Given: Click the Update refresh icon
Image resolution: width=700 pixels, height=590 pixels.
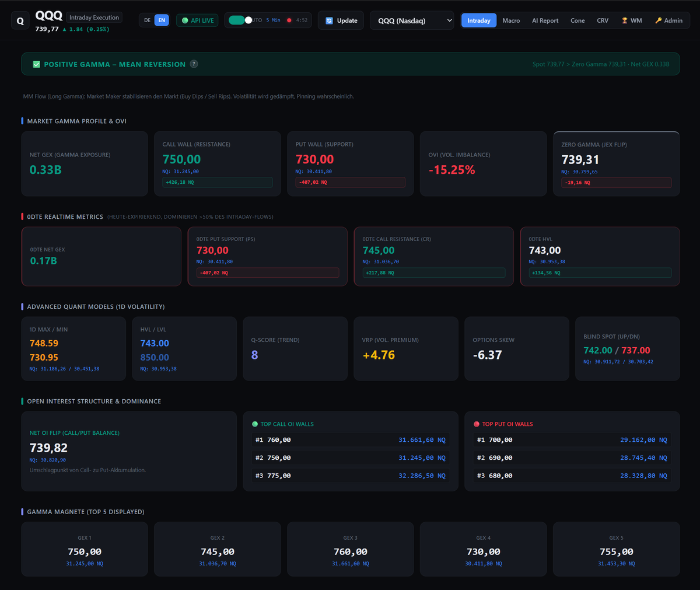Looking at the screenshot, I should click(x=329, y=20).
